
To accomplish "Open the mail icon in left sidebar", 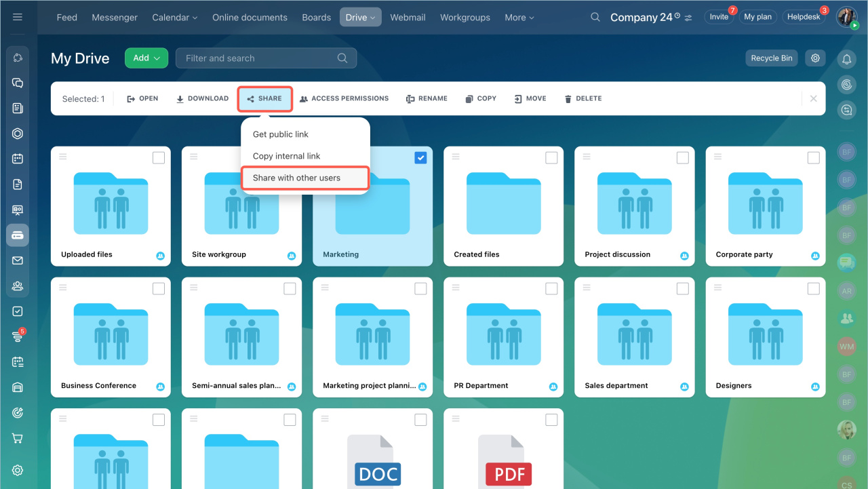I will click(x=18, y=260).
